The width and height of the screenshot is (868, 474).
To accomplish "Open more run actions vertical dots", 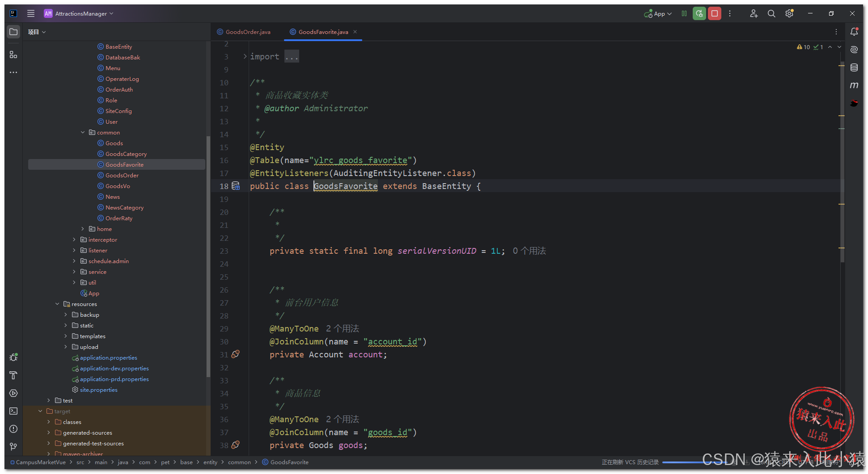I will (x=730, y=13).
